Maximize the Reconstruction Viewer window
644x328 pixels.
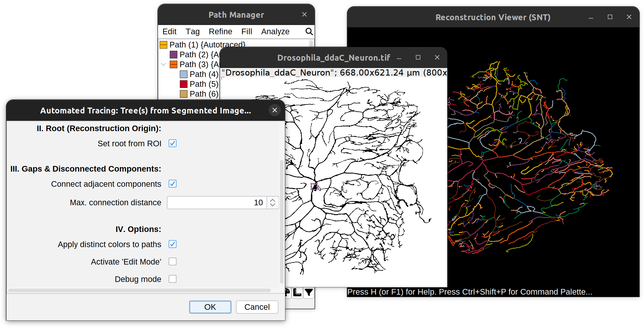point(610,17)
